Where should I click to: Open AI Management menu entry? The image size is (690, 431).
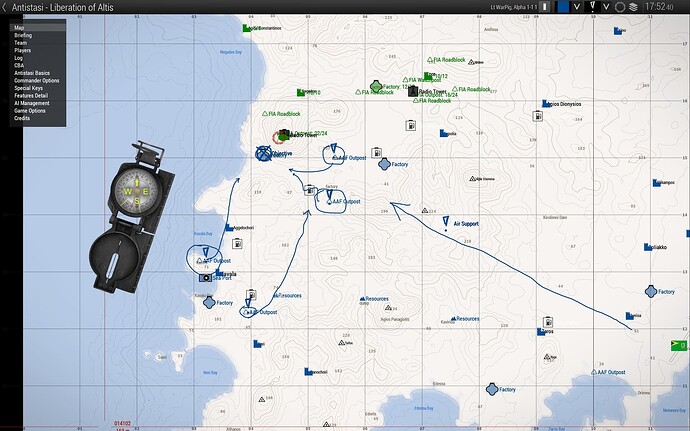32,103
